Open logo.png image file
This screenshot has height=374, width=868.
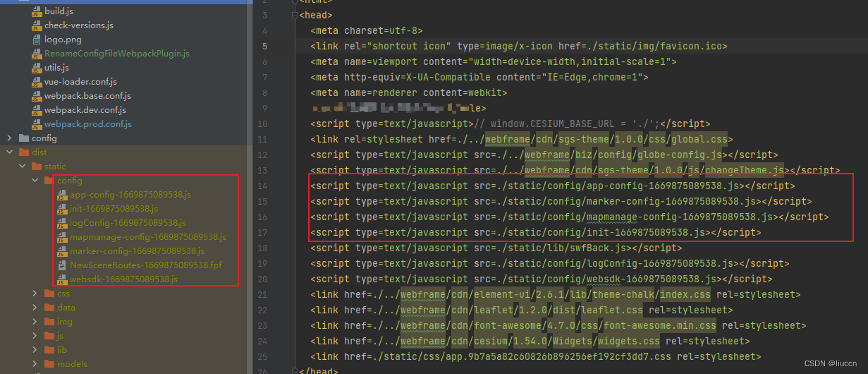tap(63, 40)
